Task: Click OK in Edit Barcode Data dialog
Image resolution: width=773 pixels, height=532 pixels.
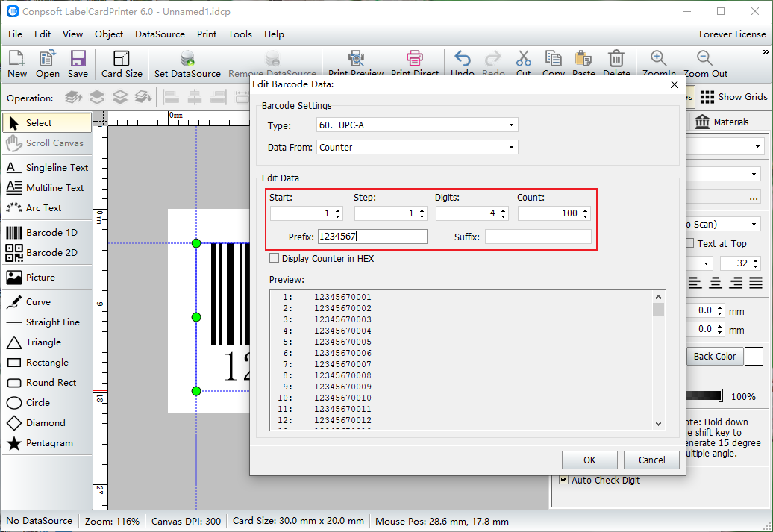Action: [589, 460]
